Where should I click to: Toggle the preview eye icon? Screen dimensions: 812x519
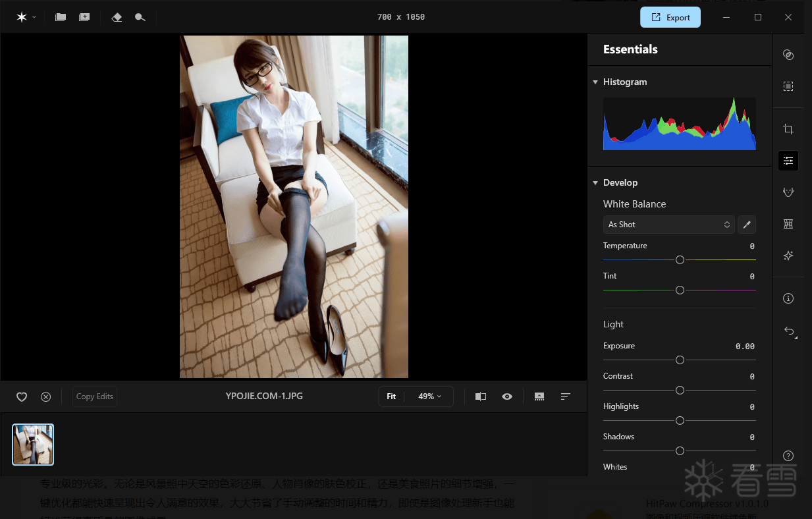click(x=507, y=396)
